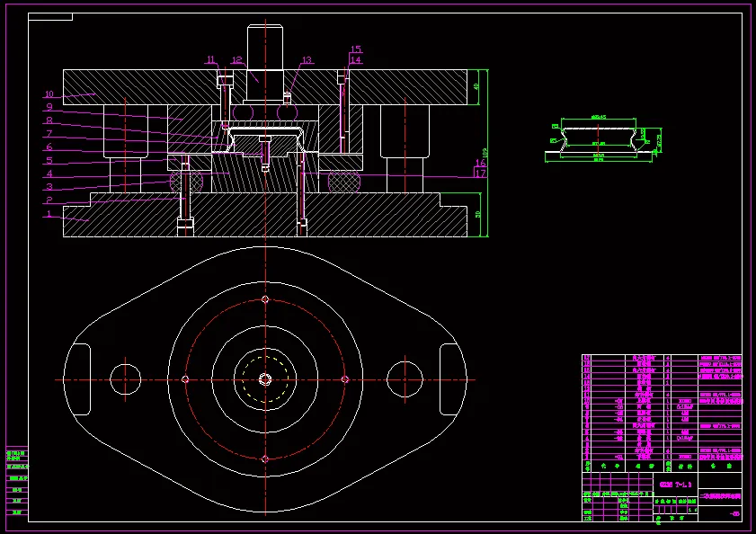Screen dimensions: 756x534
Task: Select part balloon number 7
Action: click(49, 134)
